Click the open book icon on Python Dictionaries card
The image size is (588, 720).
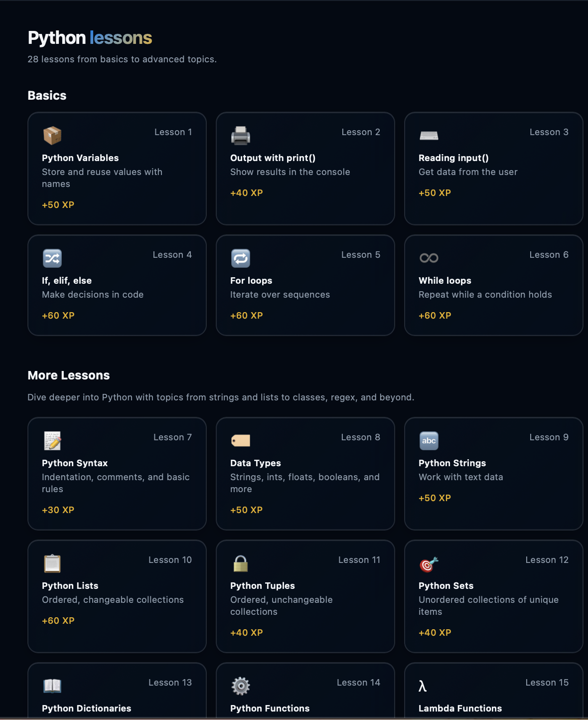click(52, 686)
